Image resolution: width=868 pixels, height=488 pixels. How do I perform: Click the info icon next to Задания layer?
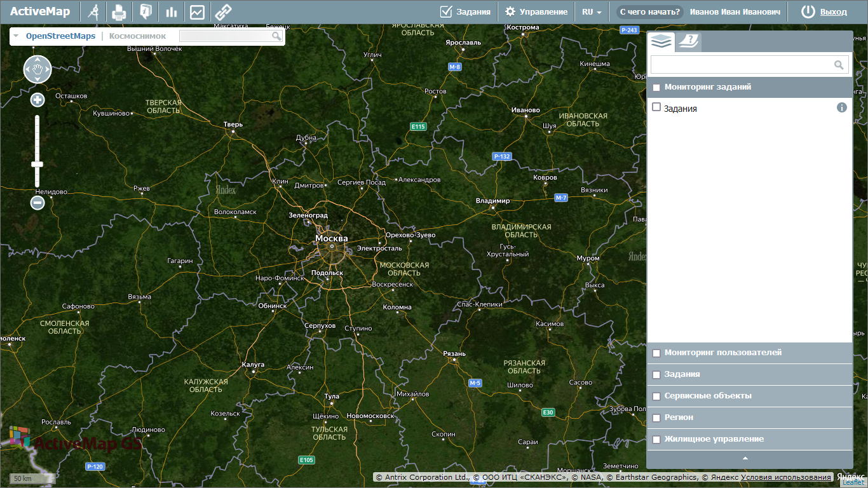coord(842,107)
